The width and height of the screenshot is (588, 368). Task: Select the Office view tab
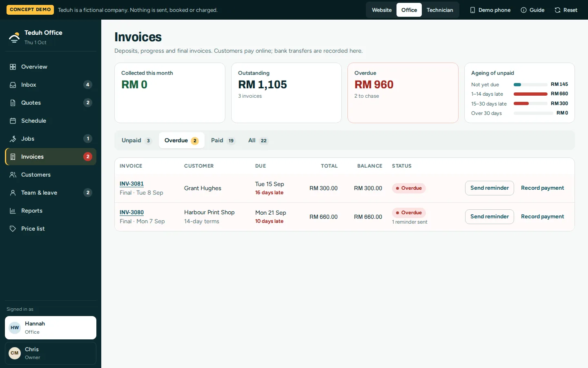click(409, 10)
